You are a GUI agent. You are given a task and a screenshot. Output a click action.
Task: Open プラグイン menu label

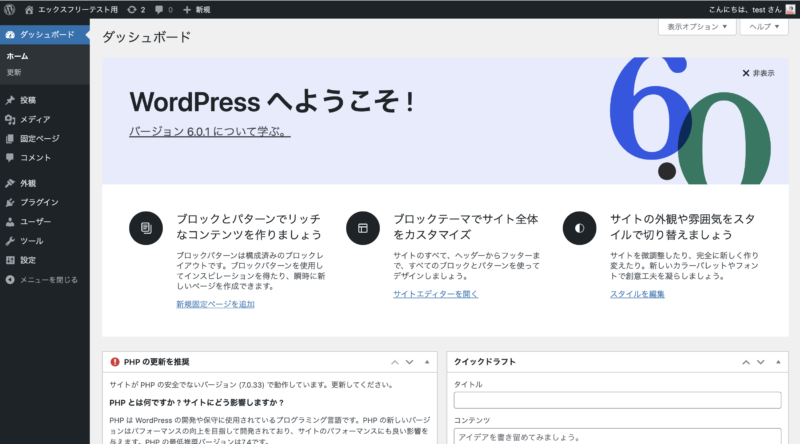point(39,203)
